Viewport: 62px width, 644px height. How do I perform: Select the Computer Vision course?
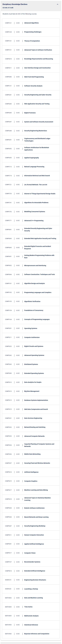(x=31, y=553)
